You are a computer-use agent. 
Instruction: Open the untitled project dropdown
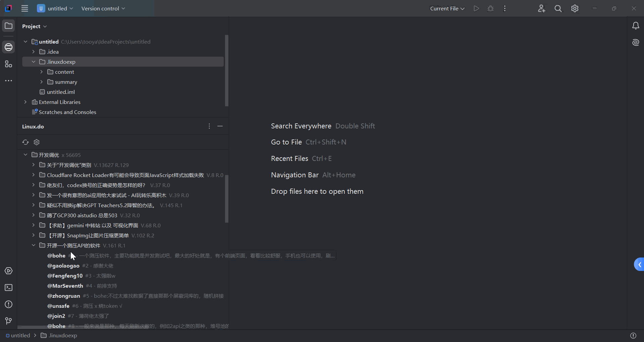click(55, 9)
